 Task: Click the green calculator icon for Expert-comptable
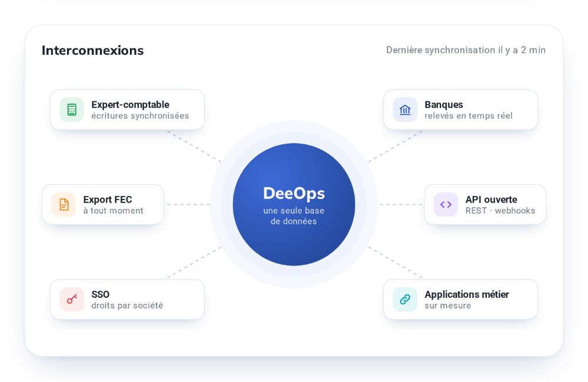point(72,109)
